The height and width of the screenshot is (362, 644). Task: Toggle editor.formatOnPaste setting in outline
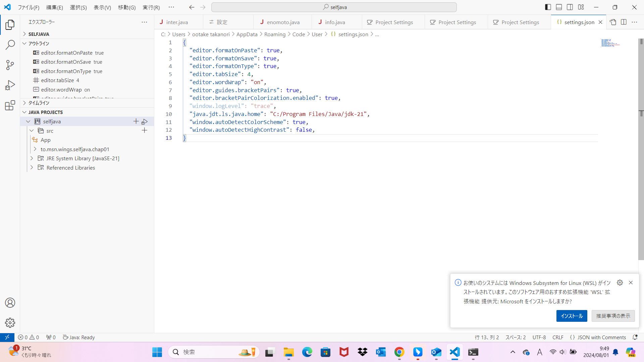(x=68, y=53)
